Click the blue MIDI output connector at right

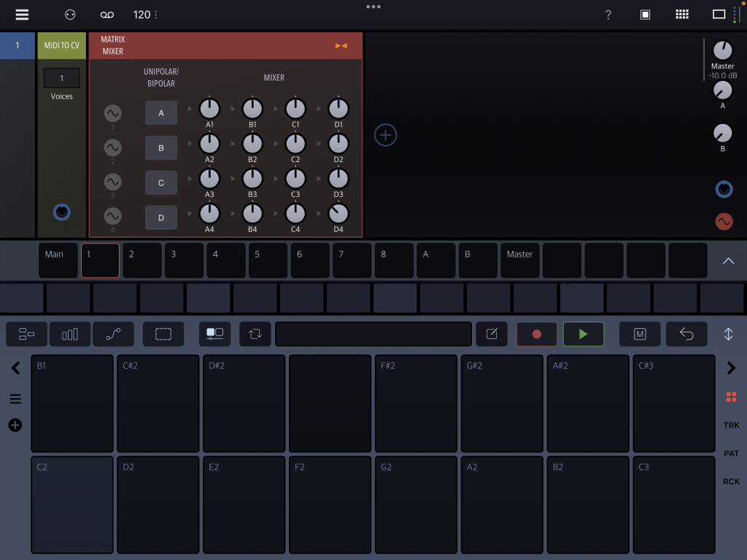pos(724,189)
